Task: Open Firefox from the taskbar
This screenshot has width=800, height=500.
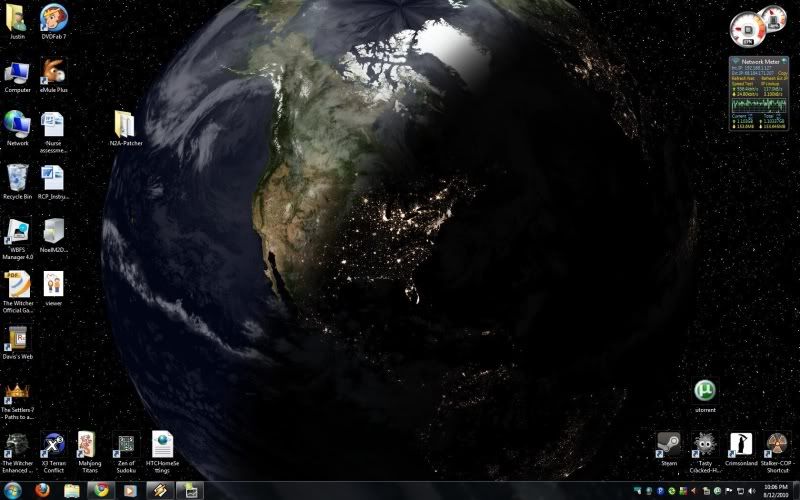Action: point(42,490)
